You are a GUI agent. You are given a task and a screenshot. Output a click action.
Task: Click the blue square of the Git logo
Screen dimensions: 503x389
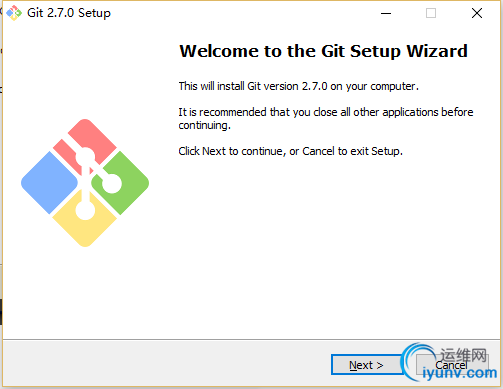pos(49,183)
